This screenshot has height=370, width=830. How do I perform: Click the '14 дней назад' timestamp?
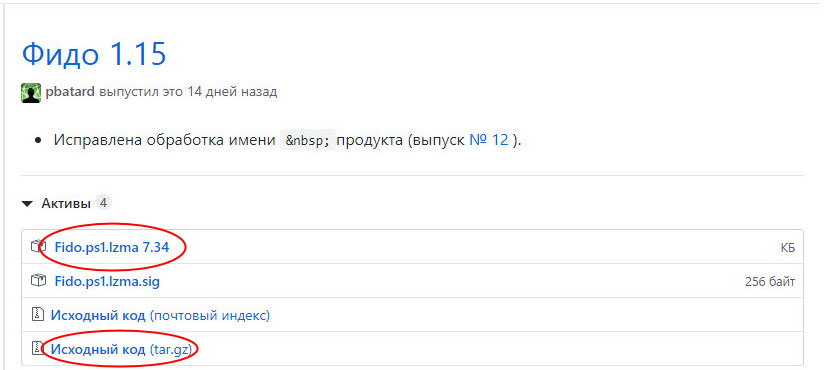(x=232, y=92)
